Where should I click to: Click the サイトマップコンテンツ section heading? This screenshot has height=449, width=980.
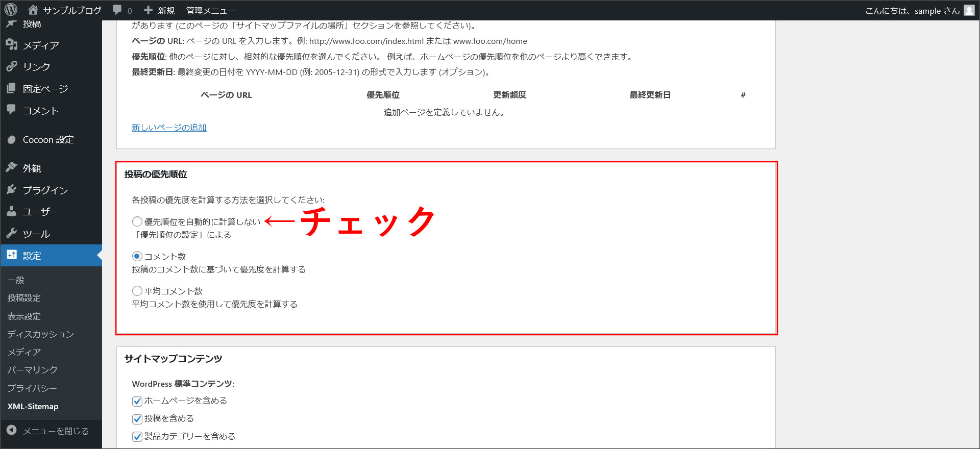pyautogui.click(x=173, y=359)
